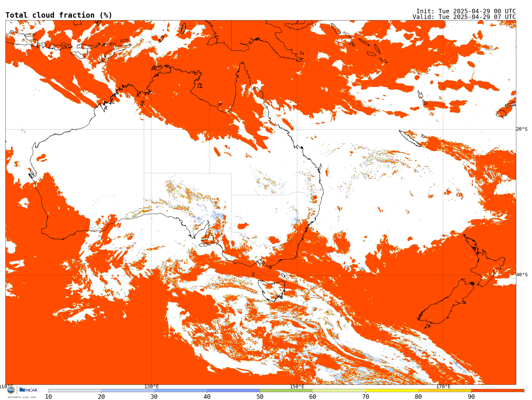Click the 40°S latitude label

(x=522, y=275)
